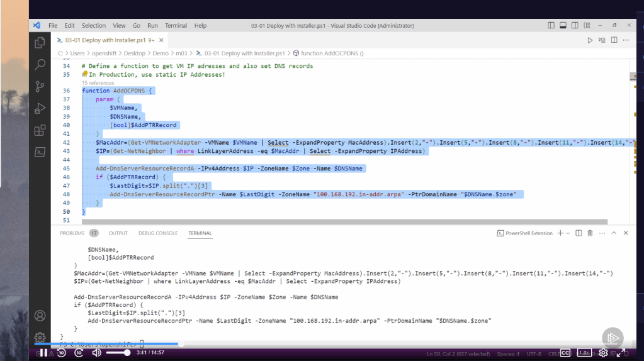Switch to the Output panel tab
Screen dimensions: 644x361
[118, 233]
